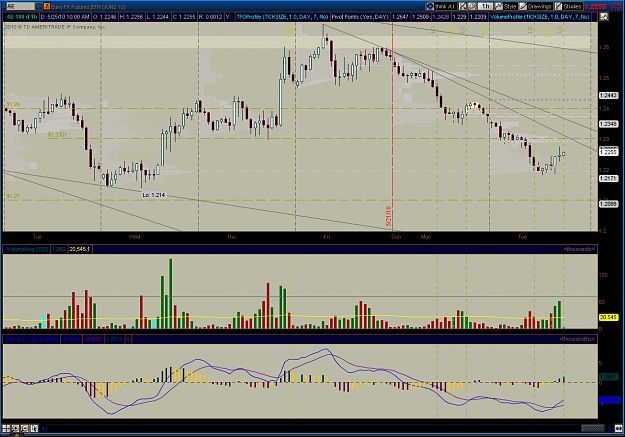Image resolution: width=625 pixels, height=437 pixels.
Task: Expand the symbol dropdown arrow
Action: click(39, 6)
